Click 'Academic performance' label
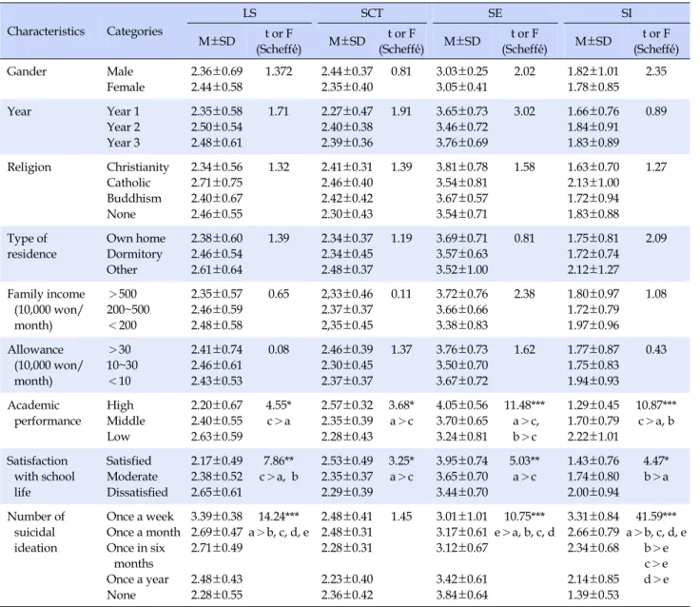The height and width of the screenshot is (607, 700). [x=44, y=413]
